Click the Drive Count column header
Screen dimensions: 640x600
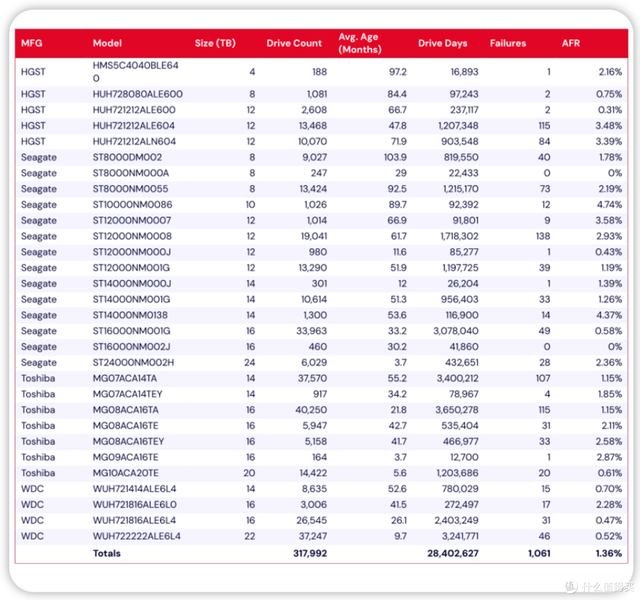(294, 43)
